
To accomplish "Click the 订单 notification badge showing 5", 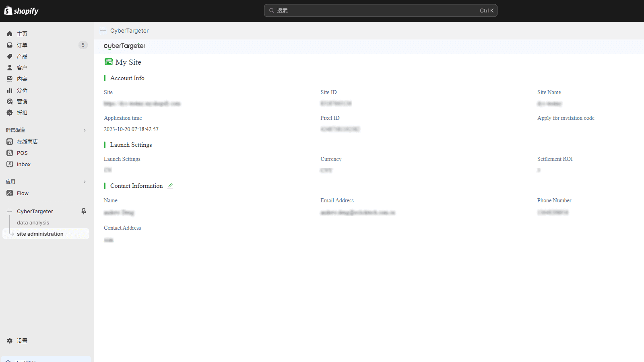I will point(83,45).
